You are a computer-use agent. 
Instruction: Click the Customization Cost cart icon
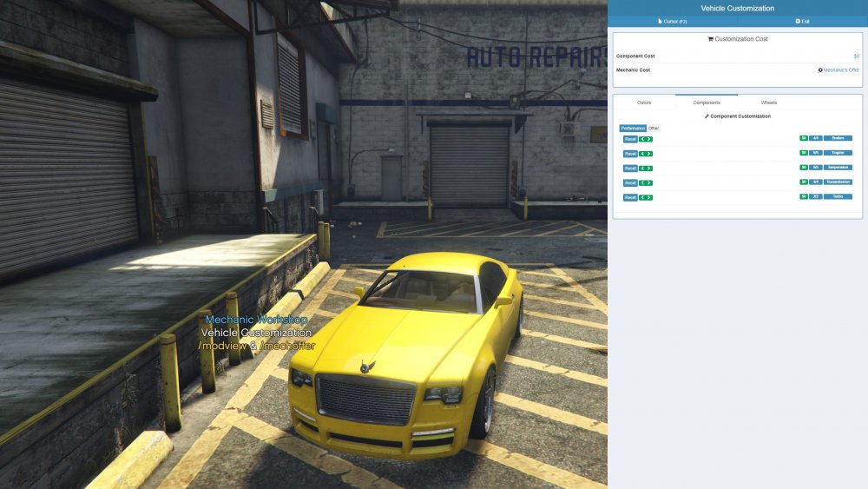(710, 39)
